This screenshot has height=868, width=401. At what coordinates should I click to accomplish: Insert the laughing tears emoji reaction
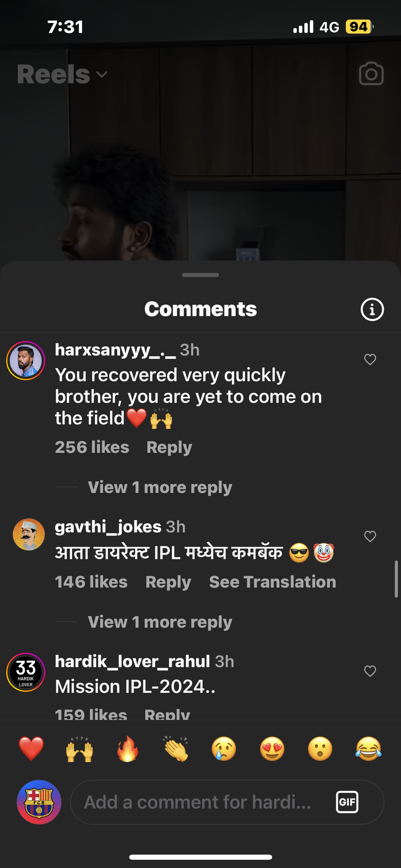tap(368, 749)
